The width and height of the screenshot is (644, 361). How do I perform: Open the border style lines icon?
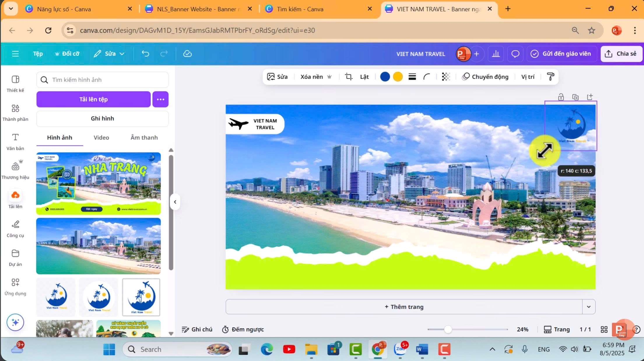click(x=412, y=77)
